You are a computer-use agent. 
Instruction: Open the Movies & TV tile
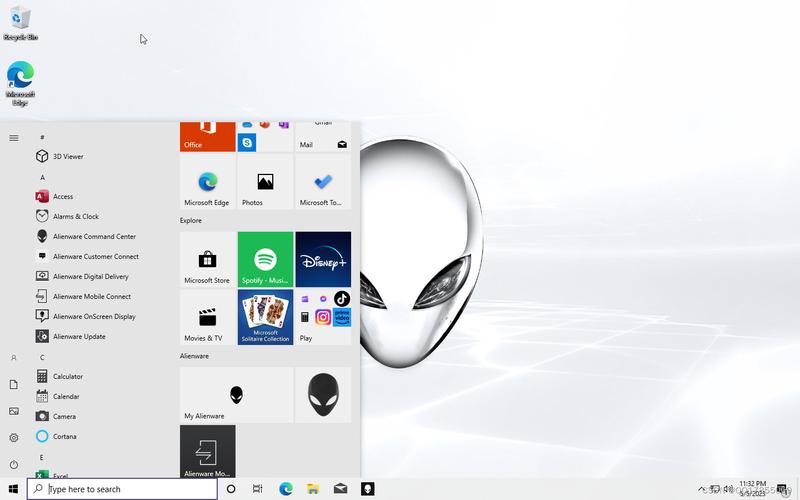[208, 317]
